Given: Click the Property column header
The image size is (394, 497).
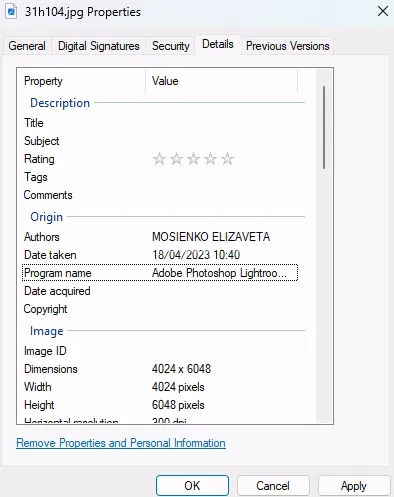Looking at the screenshot, I should tap(82, 81).
